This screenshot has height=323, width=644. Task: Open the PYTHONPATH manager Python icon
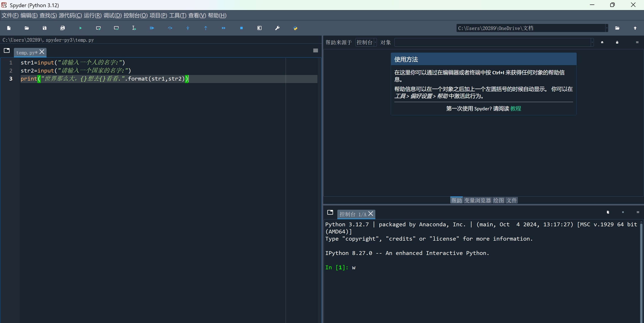[295, 28]
